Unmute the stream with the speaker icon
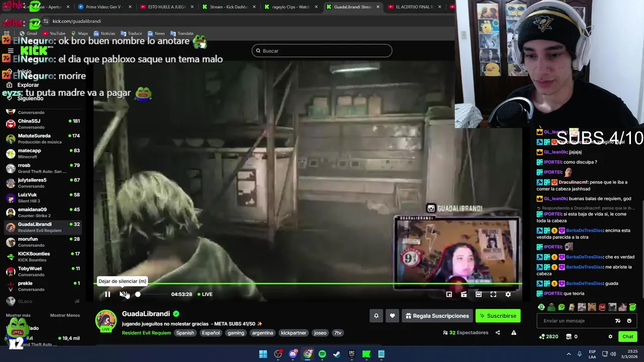This screenshot has height=362, width=644. pyautogui.click(x=123, y=294)
